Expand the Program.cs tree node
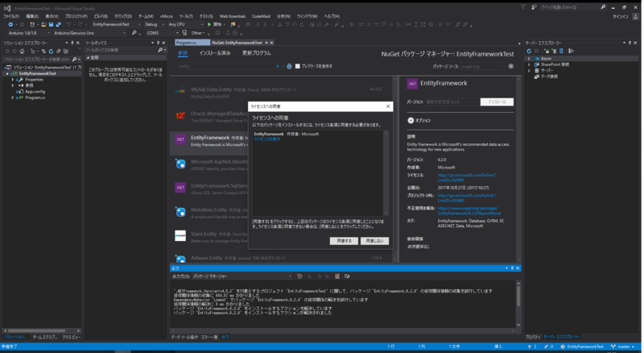Viewport: 644px width, 353px height. click(x=13, y=98)
